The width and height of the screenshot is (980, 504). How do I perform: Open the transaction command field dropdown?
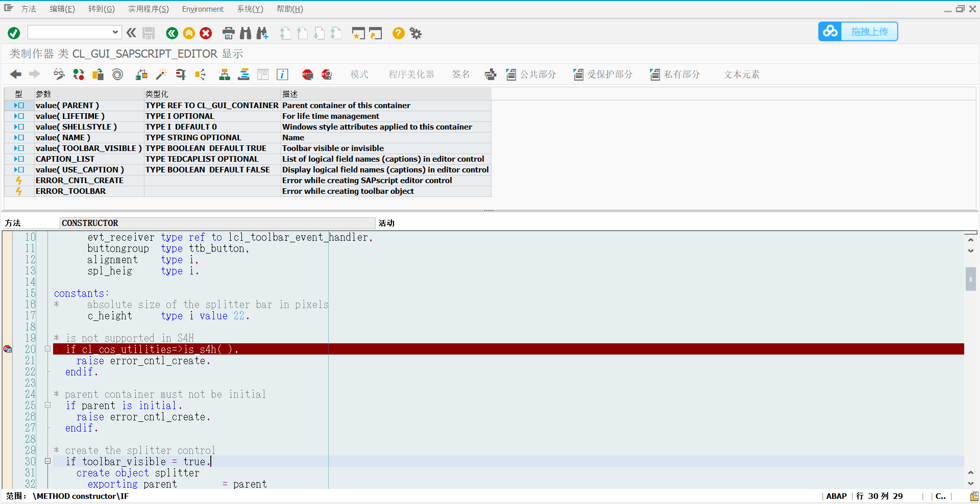[115, 32]
